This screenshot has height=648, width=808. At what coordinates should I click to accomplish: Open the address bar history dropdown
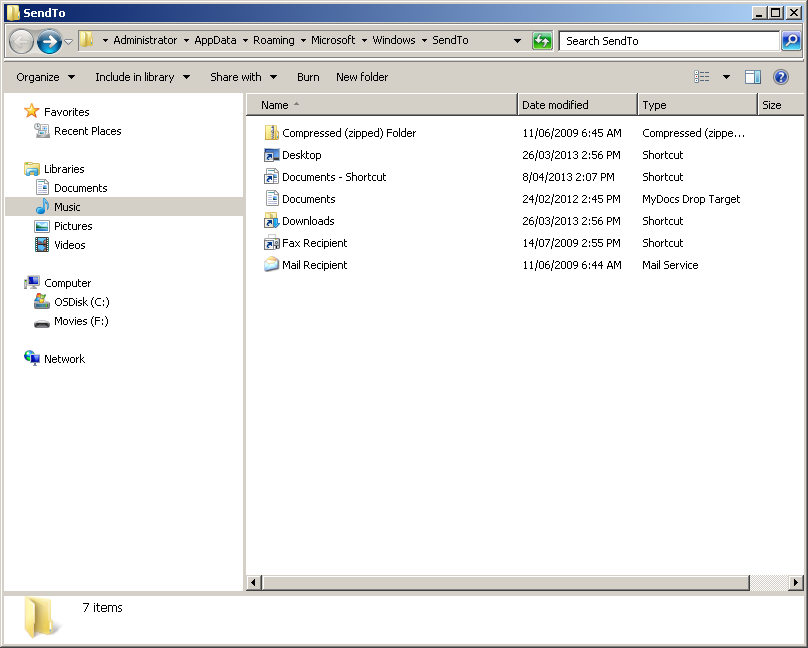(x=517, y=41)
